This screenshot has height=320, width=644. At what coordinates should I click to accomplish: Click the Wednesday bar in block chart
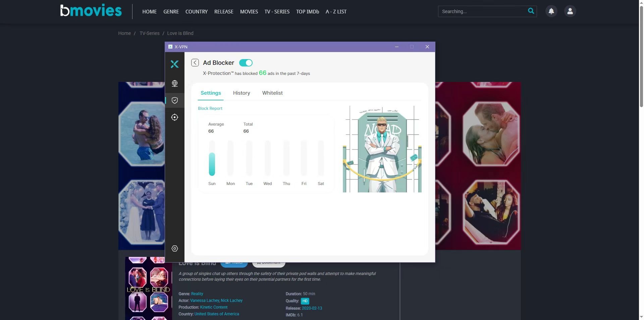pyautogui.click(x=267, y=158)
